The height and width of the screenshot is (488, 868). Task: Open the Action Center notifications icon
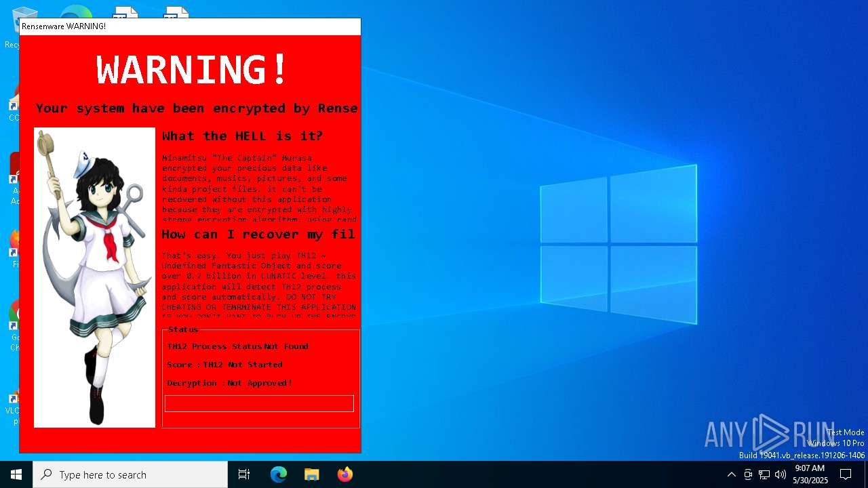pyautogui.click(x=846, y=474)
